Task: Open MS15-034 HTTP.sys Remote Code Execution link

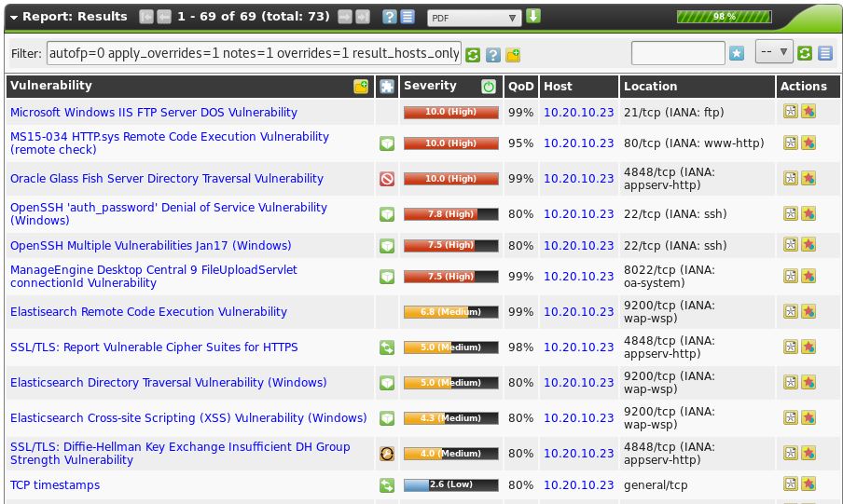Action: (170, 143)
